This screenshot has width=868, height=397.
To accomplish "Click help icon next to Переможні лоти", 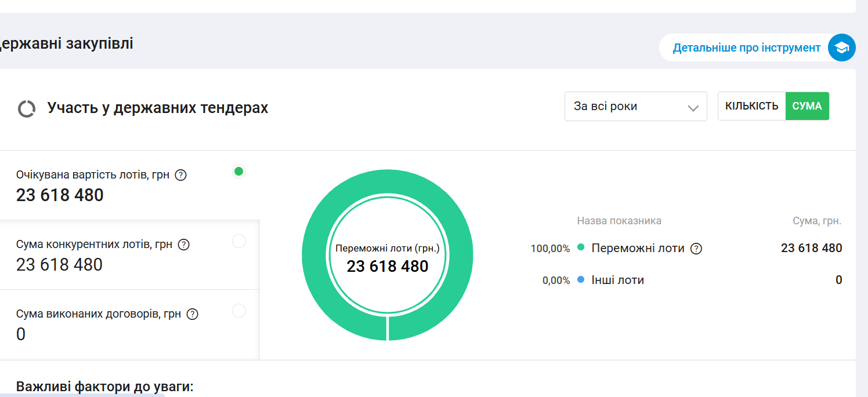I will click(x=696, y=249).
